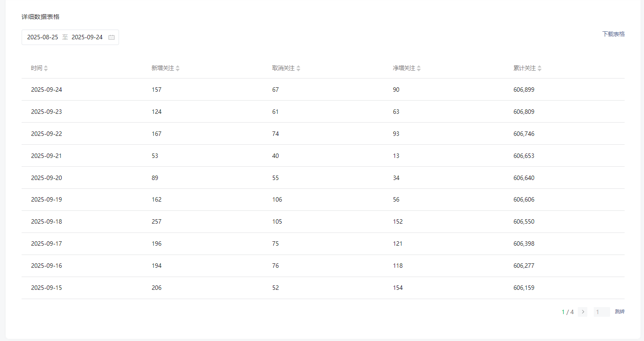
Task: Click cumulative value 606,899
Action: tap(524, 90)
